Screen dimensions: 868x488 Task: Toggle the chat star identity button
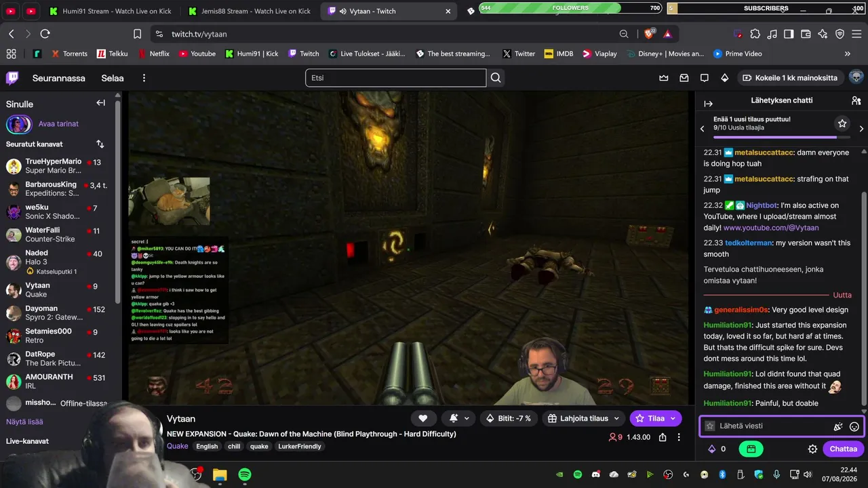point(710,426)
